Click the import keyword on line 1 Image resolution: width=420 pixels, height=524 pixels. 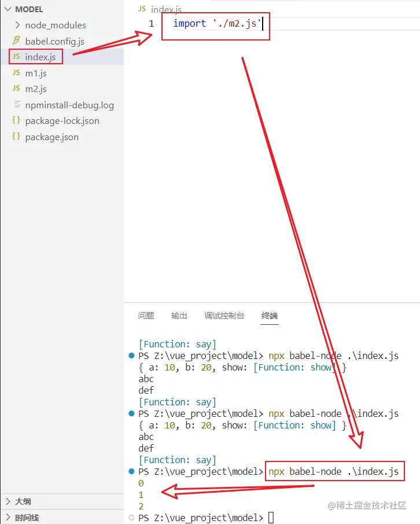[190, 23]
